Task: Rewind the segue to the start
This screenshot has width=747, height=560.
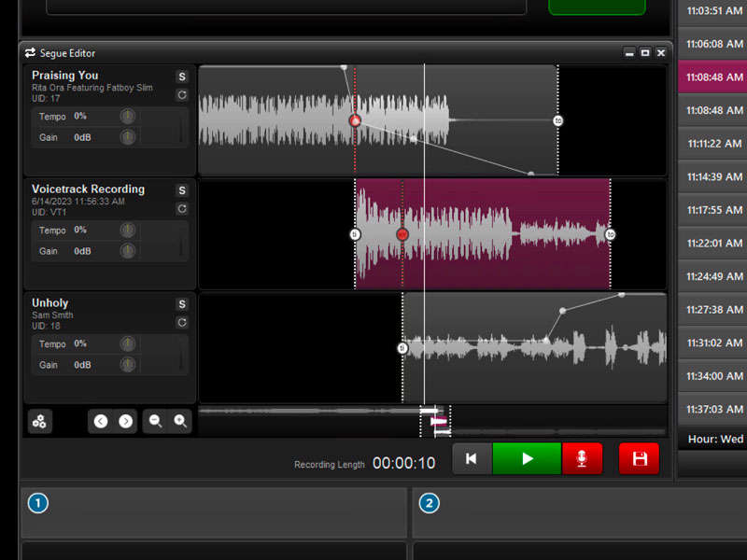Action: (472, 458)
